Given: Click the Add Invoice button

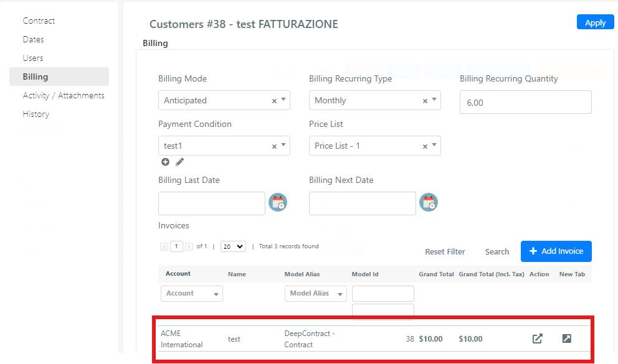Looking at the screenshot, I should [x=556, y=251].
